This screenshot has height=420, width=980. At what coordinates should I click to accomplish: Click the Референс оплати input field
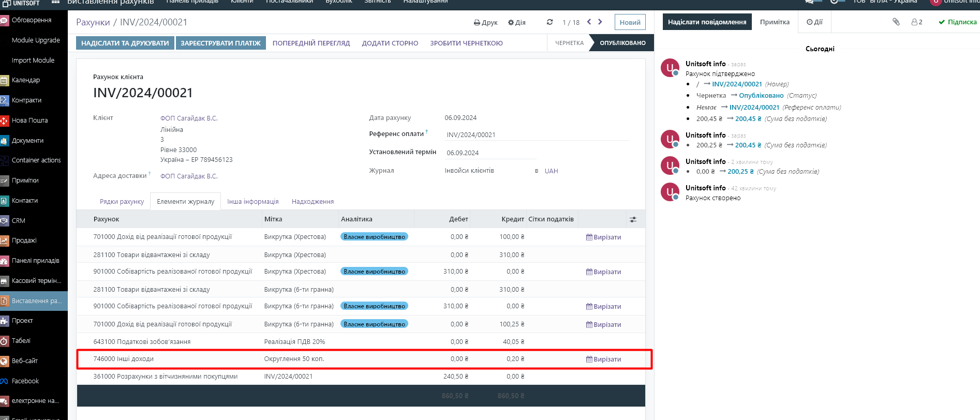tap(536, 135)
